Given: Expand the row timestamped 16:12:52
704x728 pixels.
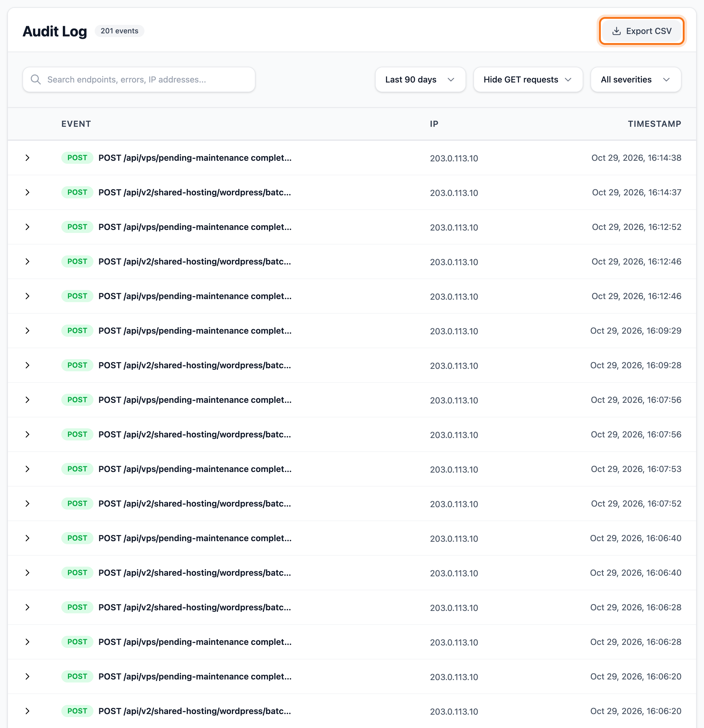Looking at the screenshot, I should tap(28, 227).
